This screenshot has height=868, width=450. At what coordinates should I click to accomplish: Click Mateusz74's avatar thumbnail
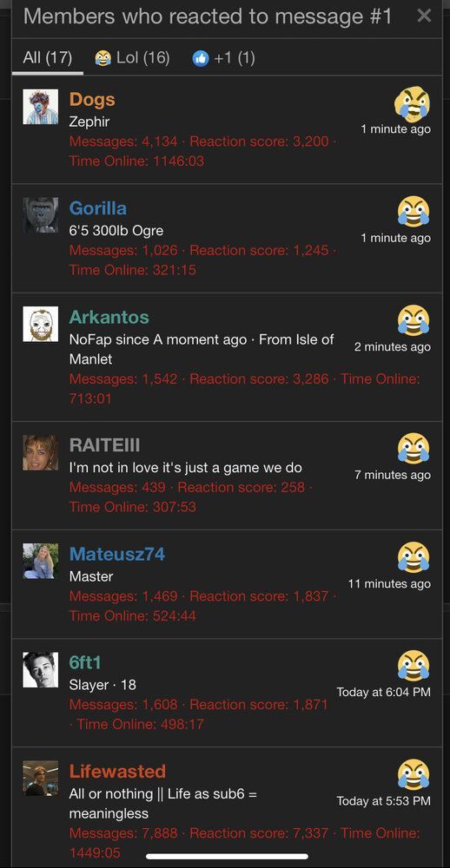click(41, 562)
